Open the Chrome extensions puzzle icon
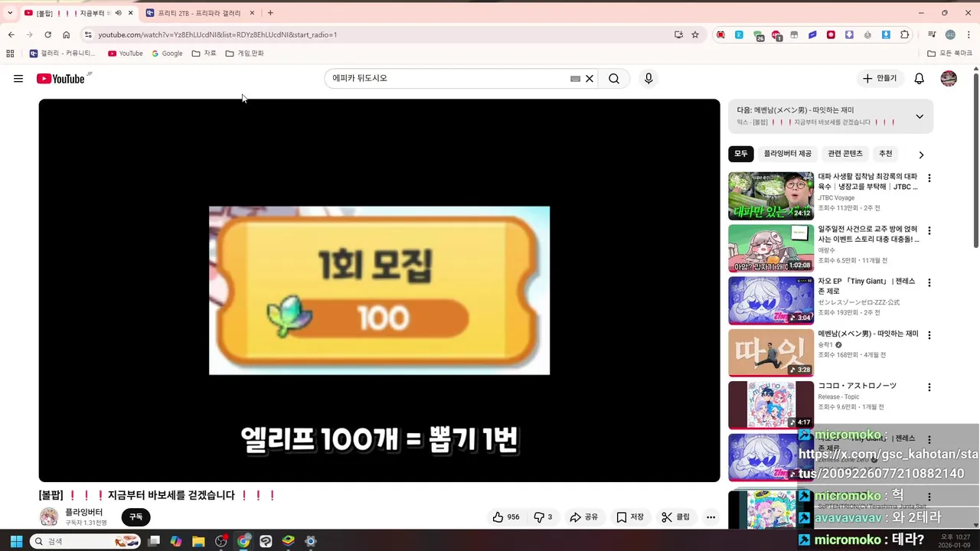This screenshot has width=980, height=551. (905, 34)
